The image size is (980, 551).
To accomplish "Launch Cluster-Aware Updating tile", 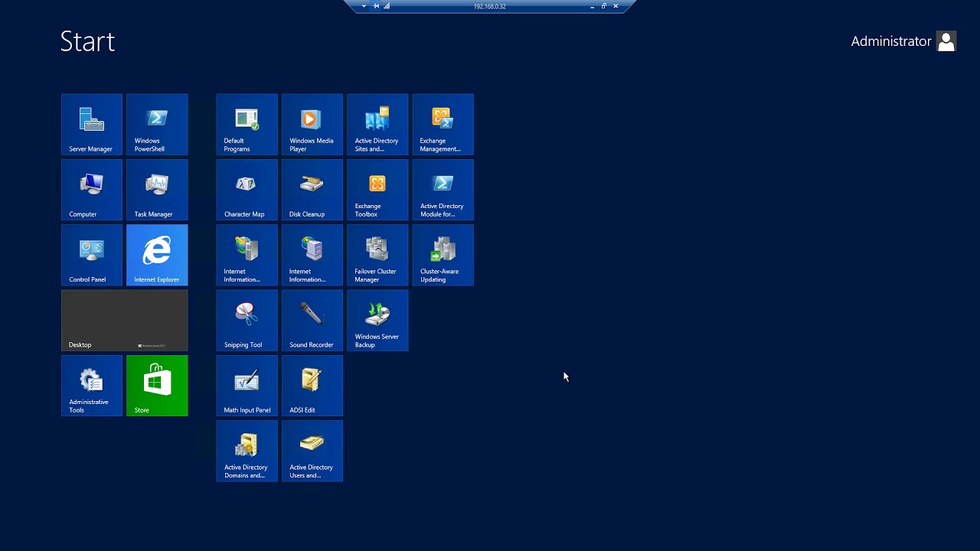I will 443,255.
